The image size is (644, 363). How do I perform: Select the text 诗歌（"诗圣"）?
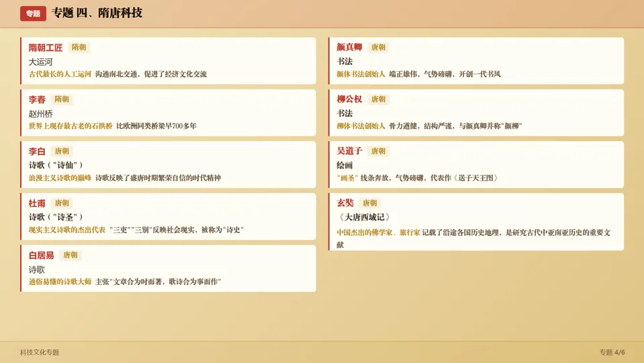coord(56,217)
